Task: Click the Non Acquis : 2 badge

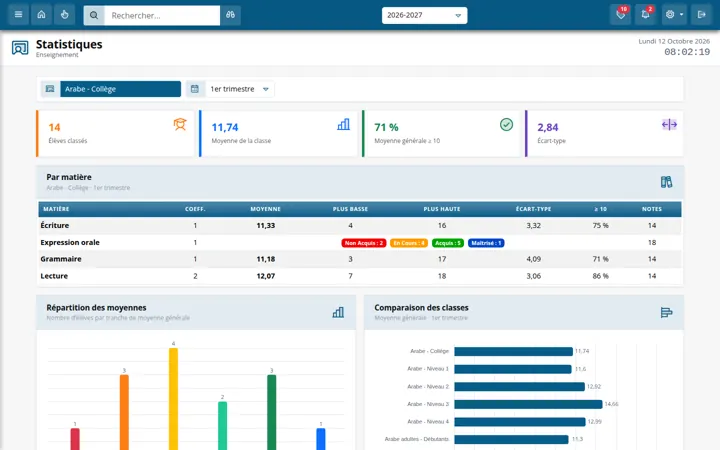Action: [364, 243]
